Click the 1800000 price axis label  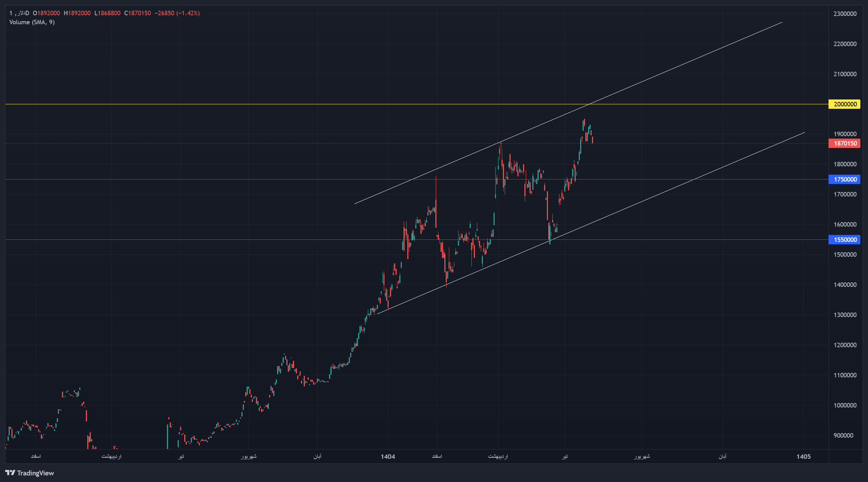(845, 164)
